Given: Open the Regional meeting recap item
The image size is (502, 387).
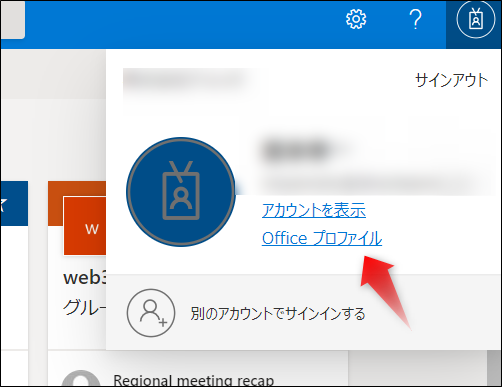Looking at the screenshot, I should (194, 380).
